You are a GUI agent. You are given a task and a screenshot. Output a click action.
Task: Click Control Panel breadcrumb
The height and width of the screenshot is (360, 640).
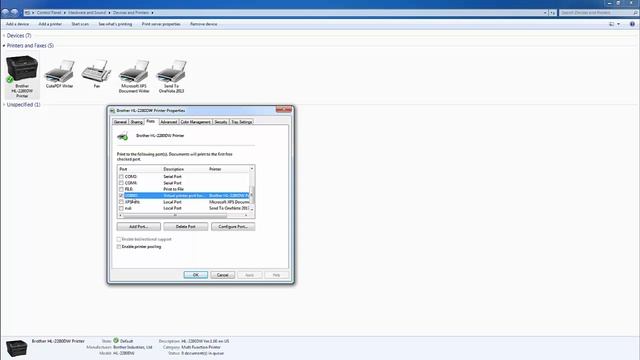click(49, 13)
